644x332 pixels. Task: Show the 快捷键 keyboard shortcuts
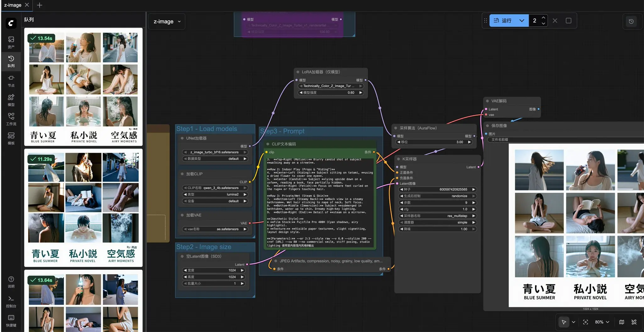coord(11,320)
